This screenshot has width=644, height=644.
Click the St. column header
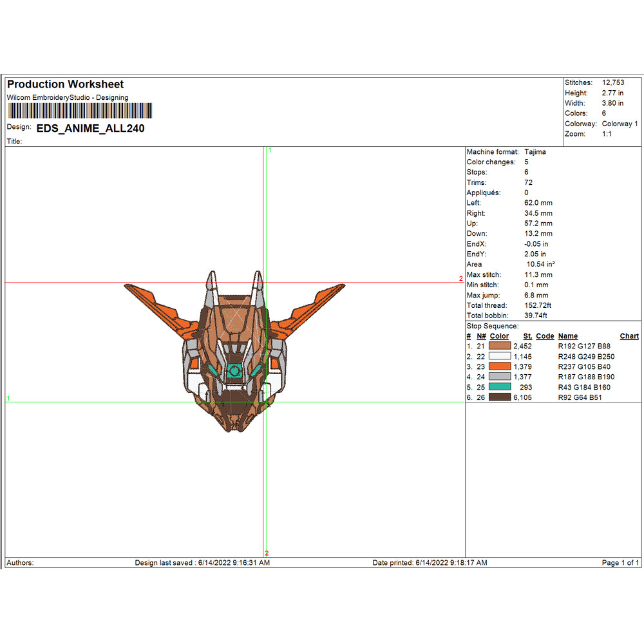point(527,336)
